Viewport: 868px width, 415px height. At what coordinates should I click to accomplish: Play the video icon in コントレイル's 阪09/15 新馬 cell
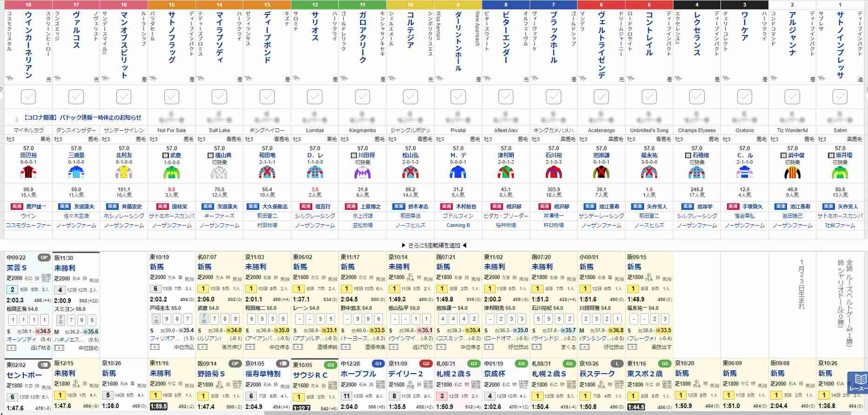click(x=632, y=347)
